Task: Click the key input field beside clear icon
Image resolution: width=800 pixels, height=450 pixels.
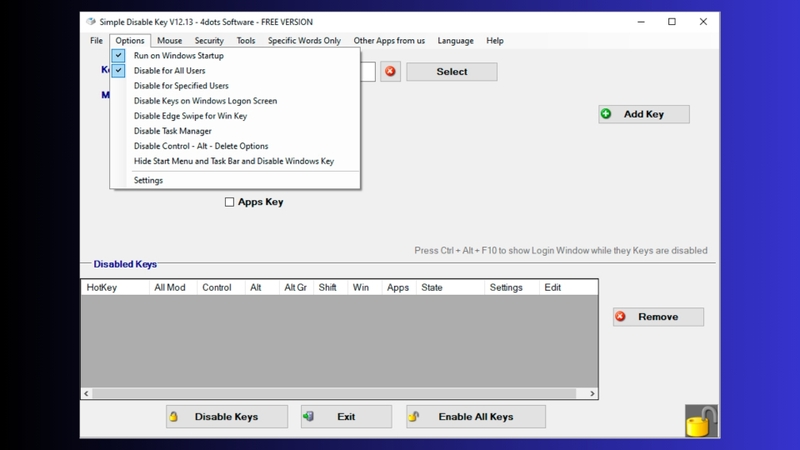Action: (x=368, y=71)
